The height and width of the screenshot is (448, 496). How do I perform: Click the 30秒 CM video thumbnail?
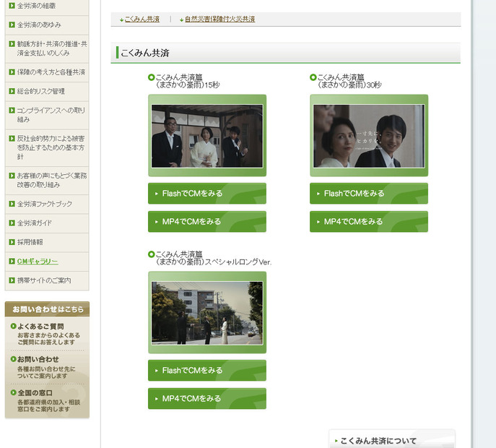tap(369, 136)
